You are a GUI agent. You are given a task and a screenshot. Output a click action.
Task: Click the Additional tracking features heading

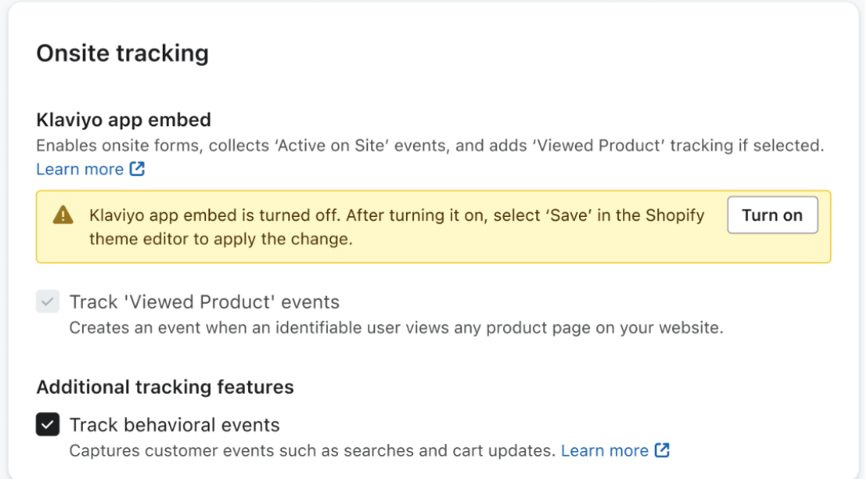coord(165,387)
